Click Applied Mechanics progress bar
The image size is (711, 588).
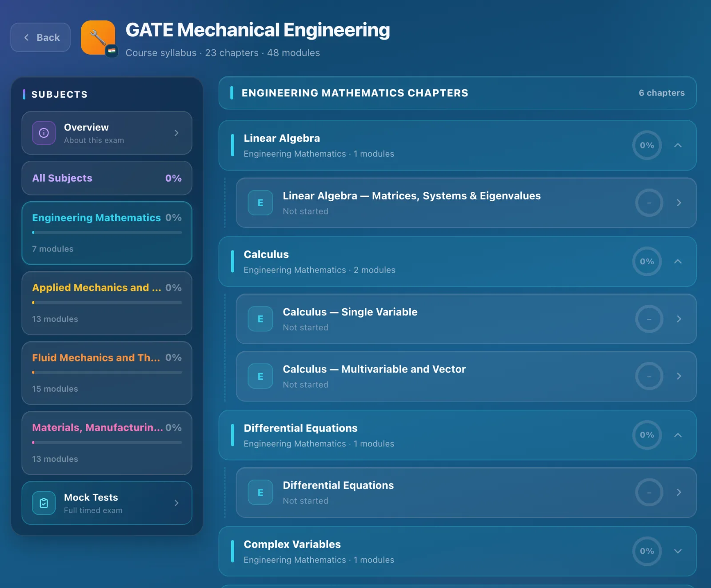pyautogui.click(x=107, y=302)
